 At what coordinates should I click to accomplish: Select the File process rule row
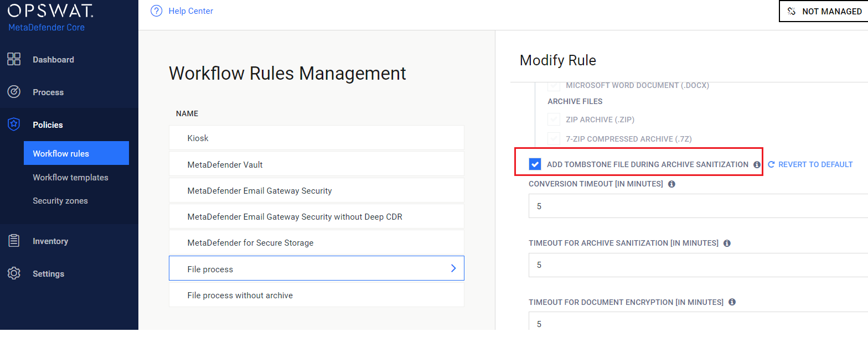317,268
